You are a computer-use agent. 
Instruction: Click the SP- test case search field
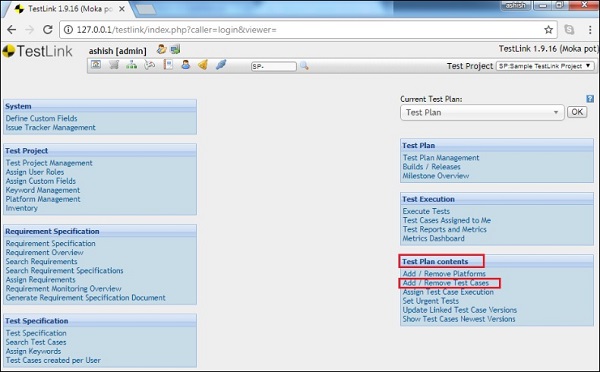coord(274,66)
